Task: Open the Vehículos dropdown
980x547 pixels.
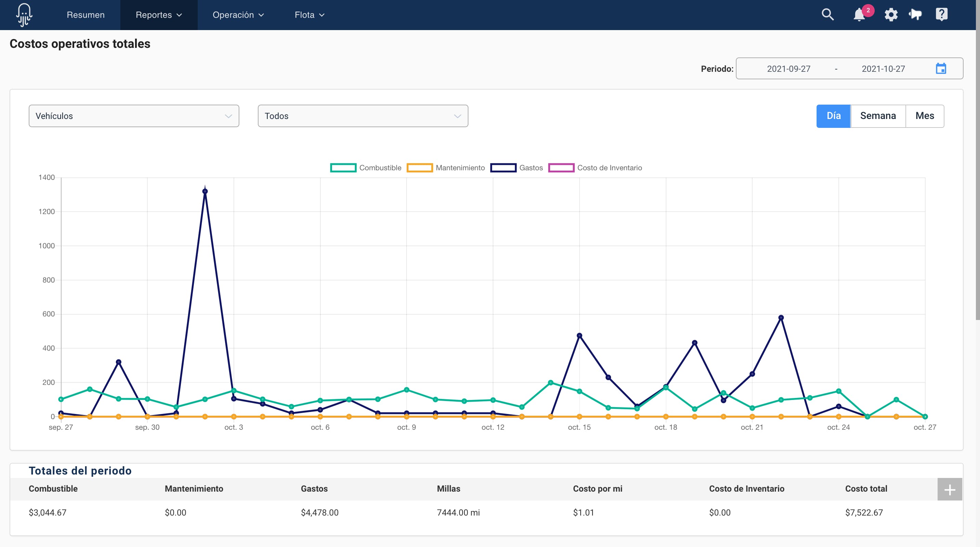Action: (x=134, y=116)
